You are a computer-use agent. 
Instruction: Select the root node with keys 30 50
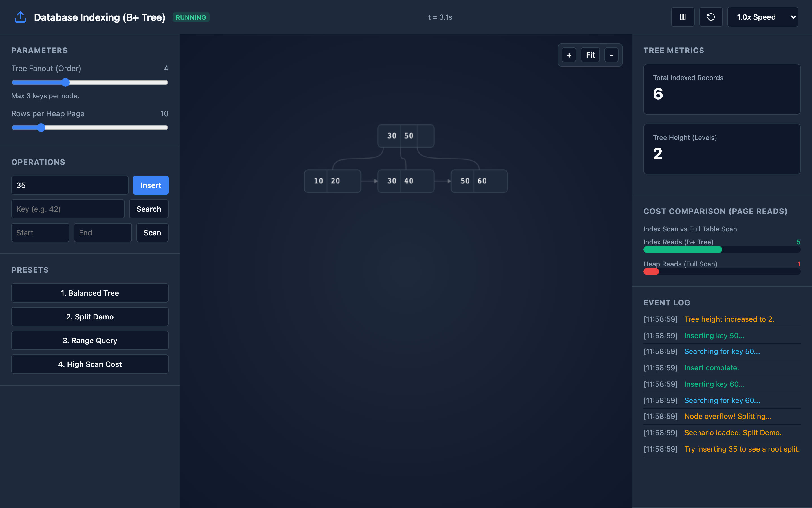pos(406,136)
